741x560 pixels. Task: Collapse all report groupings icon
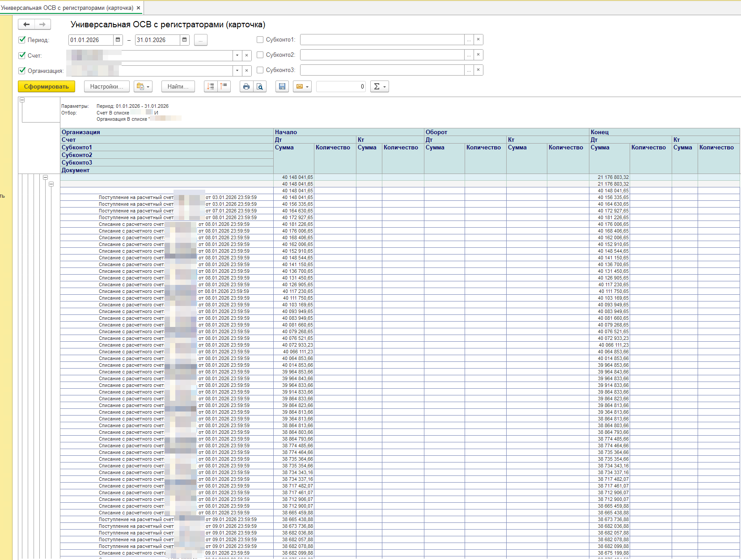pos(224,86)
